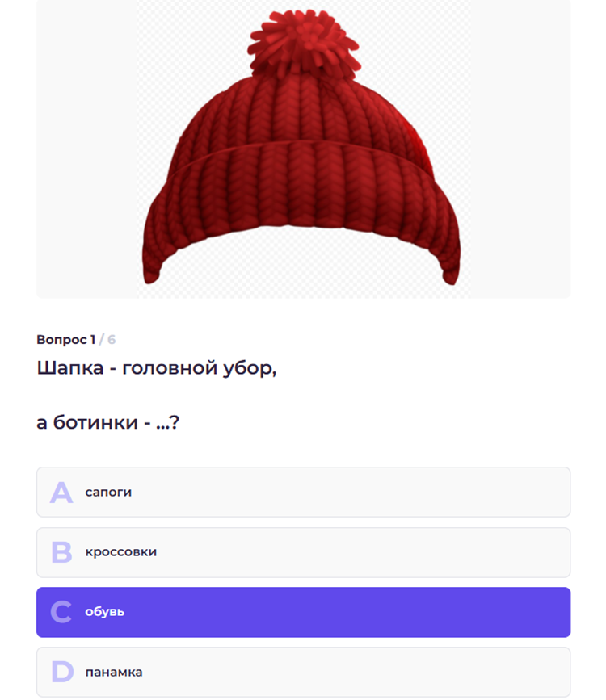Pick the answer word панамка
This screenshot has height=700, width=606.
(x=113, y=672)
